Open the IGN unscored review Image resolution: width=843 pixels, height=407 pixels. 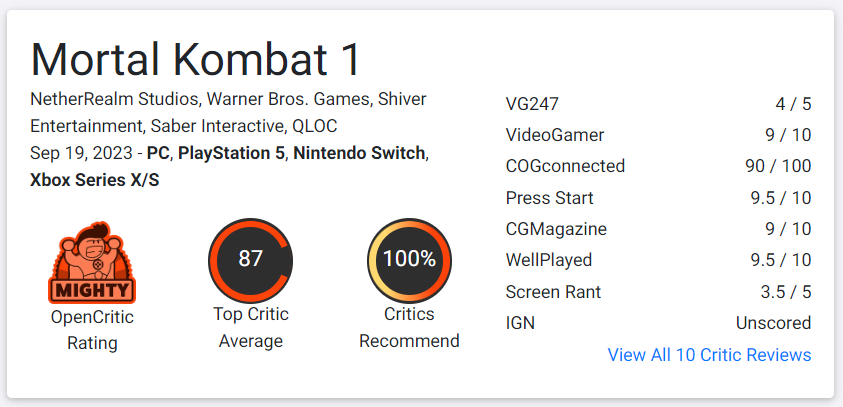click(x=658, y=323)
